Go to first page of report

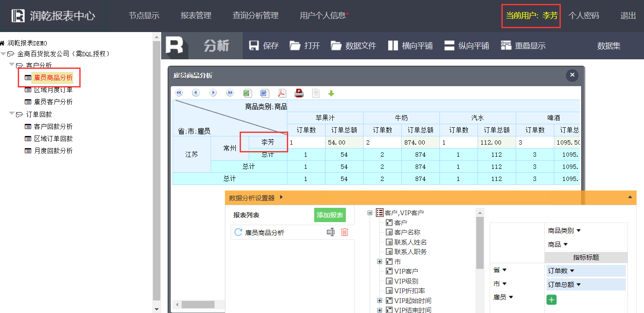(x=179, y=93)
